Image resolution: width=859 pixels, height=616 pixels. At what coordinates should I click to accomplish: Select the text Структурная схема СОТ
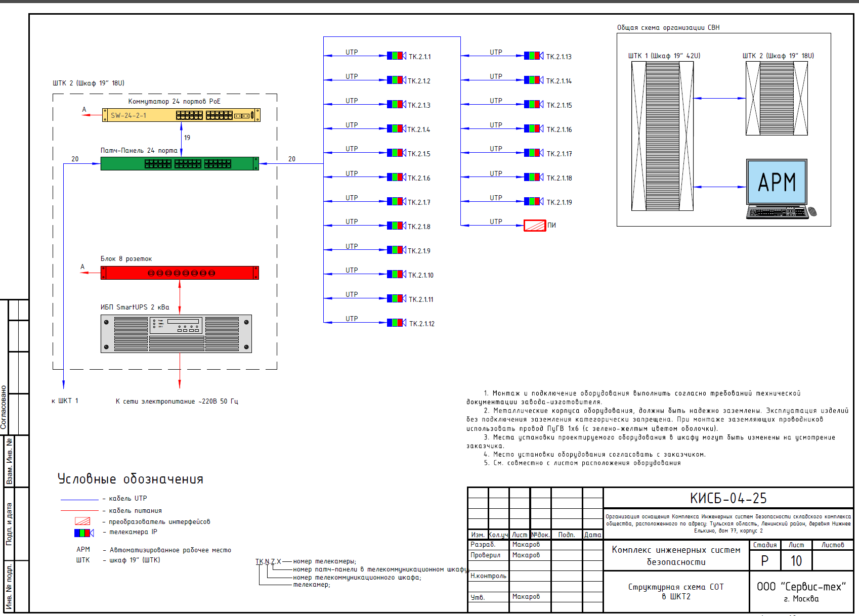tap(676, 587)
